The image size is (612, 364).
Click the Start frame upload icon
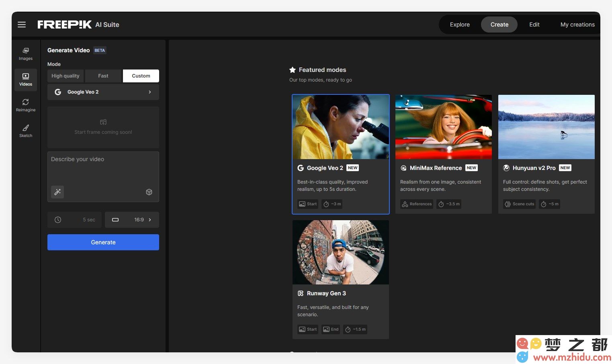[103, 122]
